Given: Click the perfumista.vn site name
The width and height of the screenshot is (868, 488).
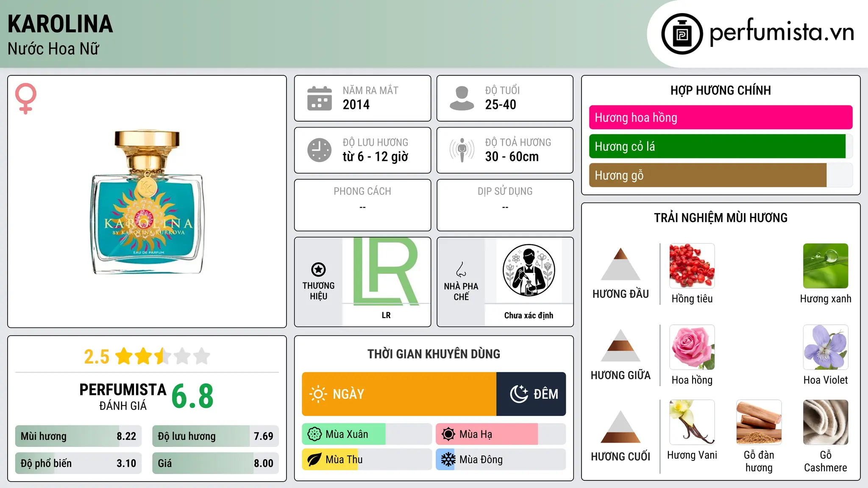Looking at the screenshot, I should (x=782, y=32).
